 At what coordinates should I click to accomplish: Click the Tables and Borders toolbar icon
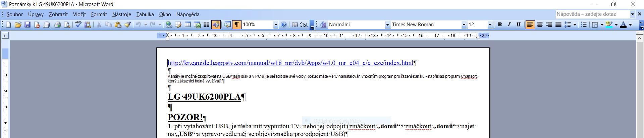(x=178, y=25)
